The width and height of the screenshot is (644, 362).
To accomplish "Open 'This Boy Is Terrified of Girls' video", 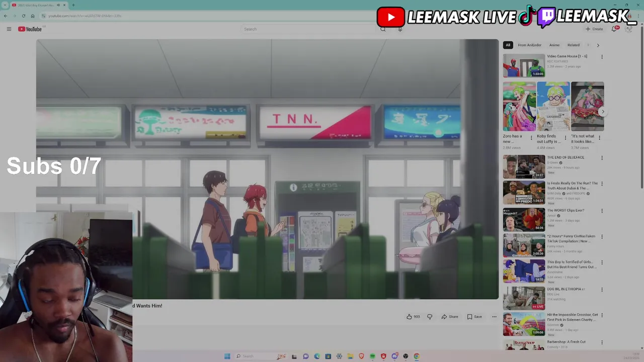I will coord(524,271).
